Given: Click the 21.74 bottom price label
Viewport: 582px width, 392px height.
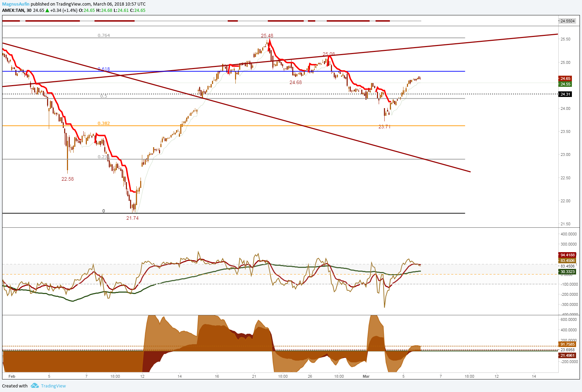Looking at the screenshot, I should (x=133, y=218).
